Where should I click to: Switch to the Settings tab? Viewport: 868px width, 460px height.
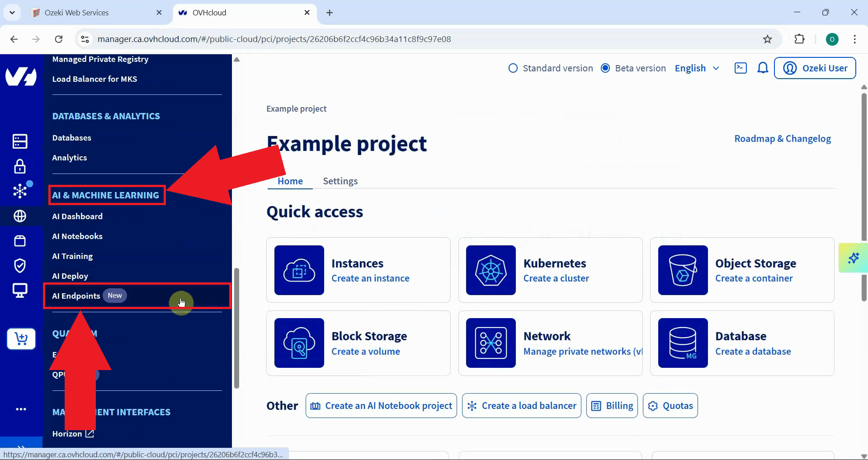pyautogui.click(x=340, y=181)
